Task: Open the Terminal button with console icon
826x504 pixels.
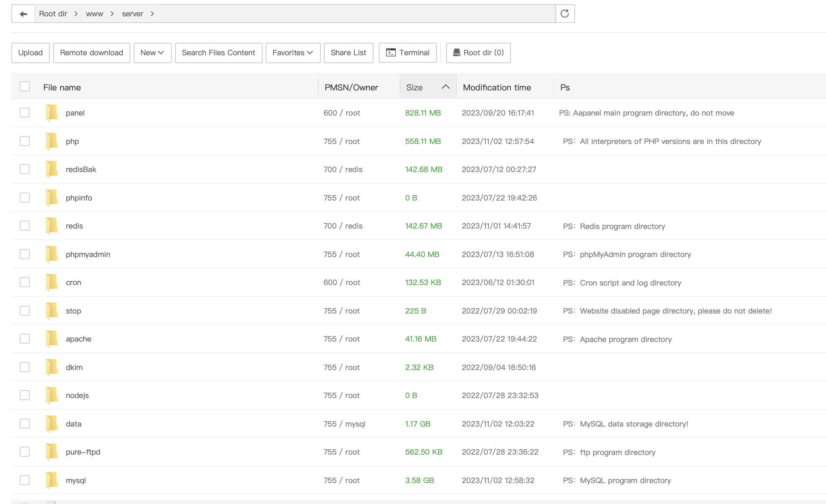Action: [408, 53]
